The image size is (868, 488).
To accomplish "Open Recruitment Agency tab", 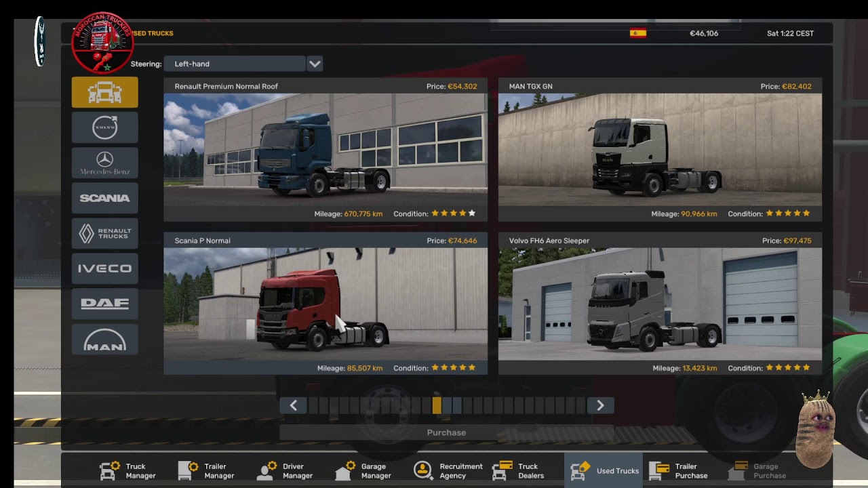I will click(x=448, y=471).
